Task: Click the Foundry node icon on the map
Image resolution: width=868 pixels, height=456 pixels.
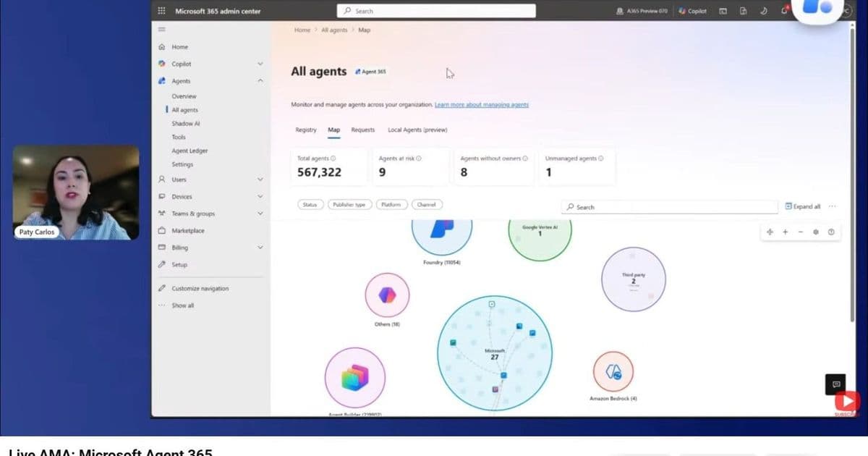Action: pyautogui.click(x=441, y=230)
